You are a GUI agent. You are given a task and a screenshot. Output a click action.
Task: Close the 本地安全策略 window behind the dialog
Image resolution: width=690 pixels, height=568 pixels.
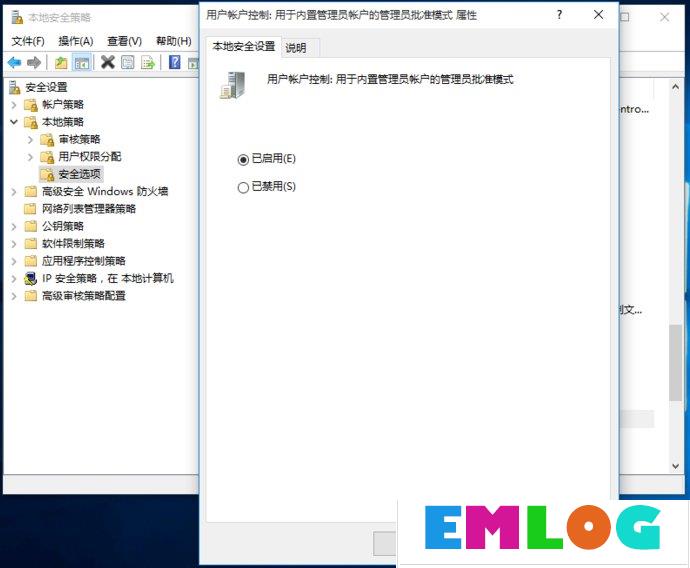coord(664,17)
